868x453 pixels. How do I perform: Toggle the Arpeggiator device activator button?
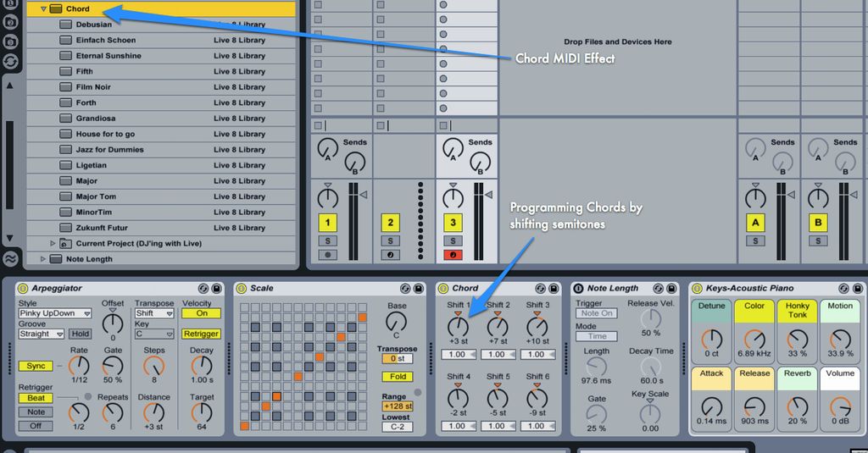pos(23,288)
